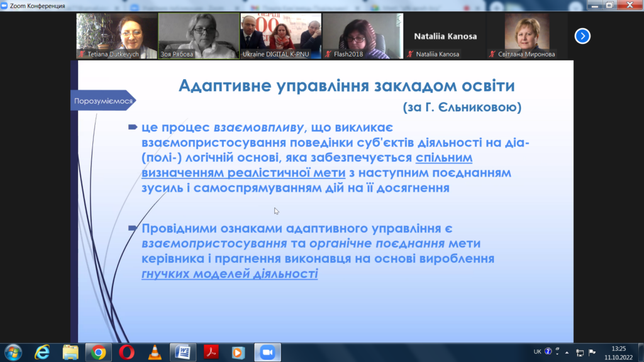This screenshot has width=644, height=362.
Task: Switch to Microsoft Word in the taskbar
Action: (x=182, y=352)
